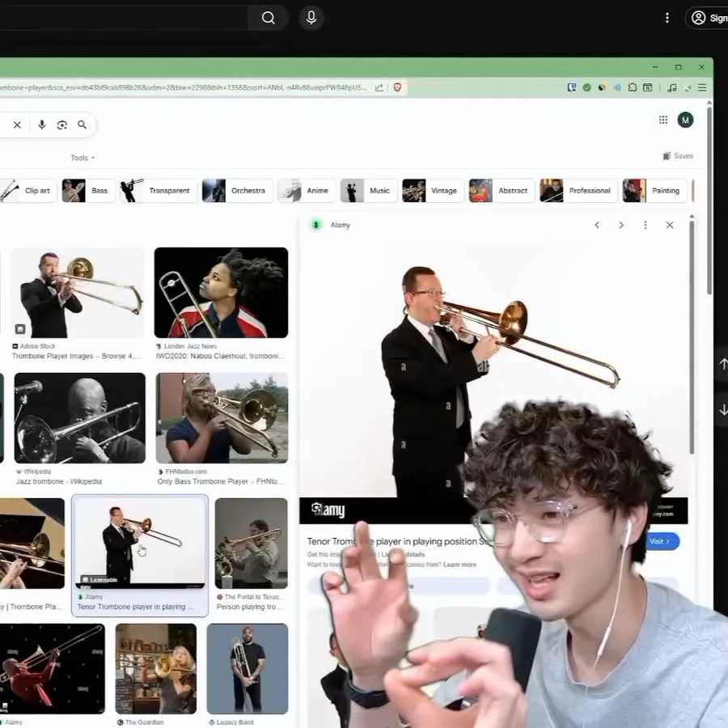Click the green checkmark extension icon

click(x=587, y=87)
